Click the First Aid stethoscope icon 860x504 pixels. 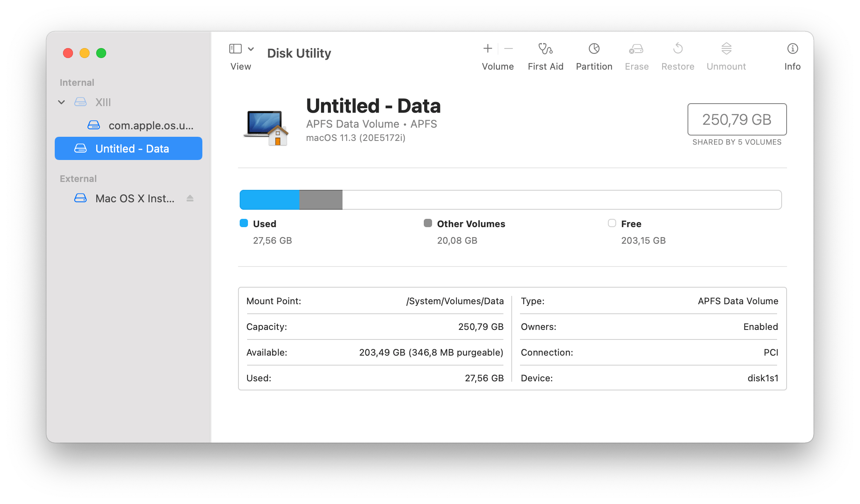(x=545, y=49)
